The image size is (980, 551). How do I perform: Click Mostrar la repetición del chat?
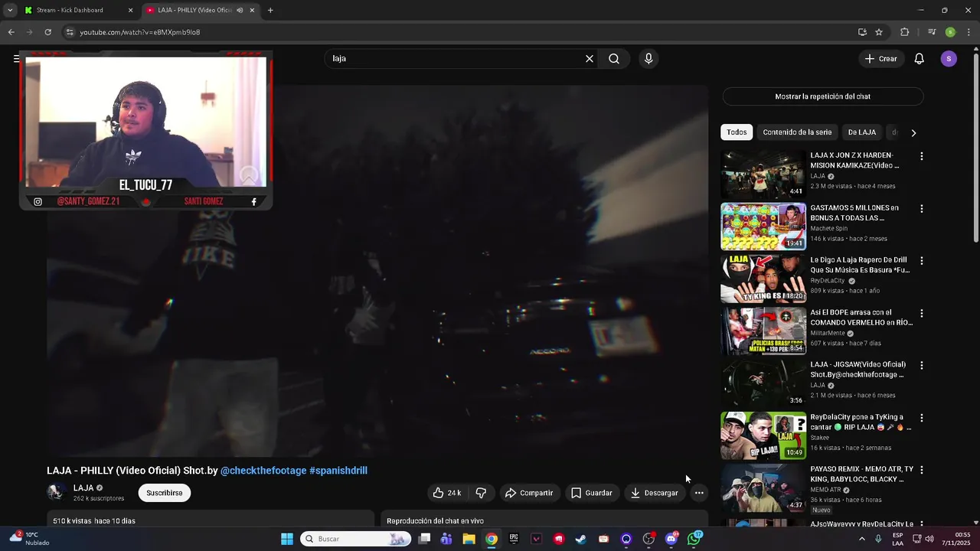pyautogui.click(x=823, y=96)
